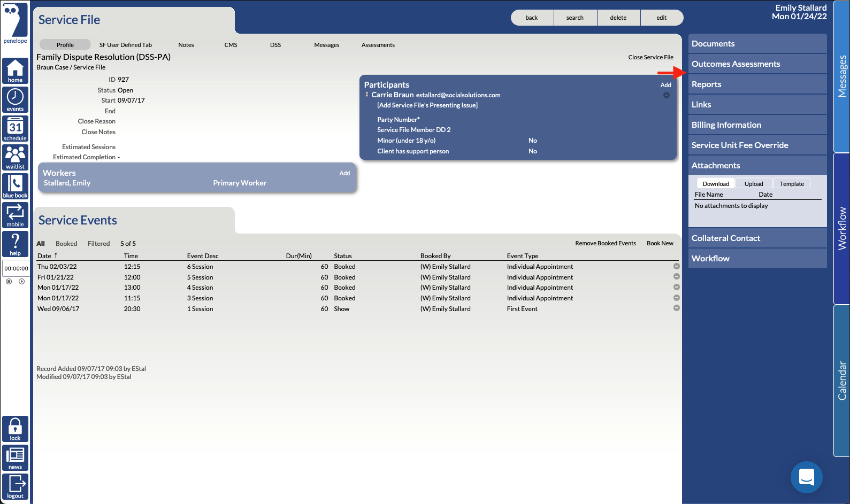Switch to the Messages tab
850x504 pixels.
(x=327, y=45)
